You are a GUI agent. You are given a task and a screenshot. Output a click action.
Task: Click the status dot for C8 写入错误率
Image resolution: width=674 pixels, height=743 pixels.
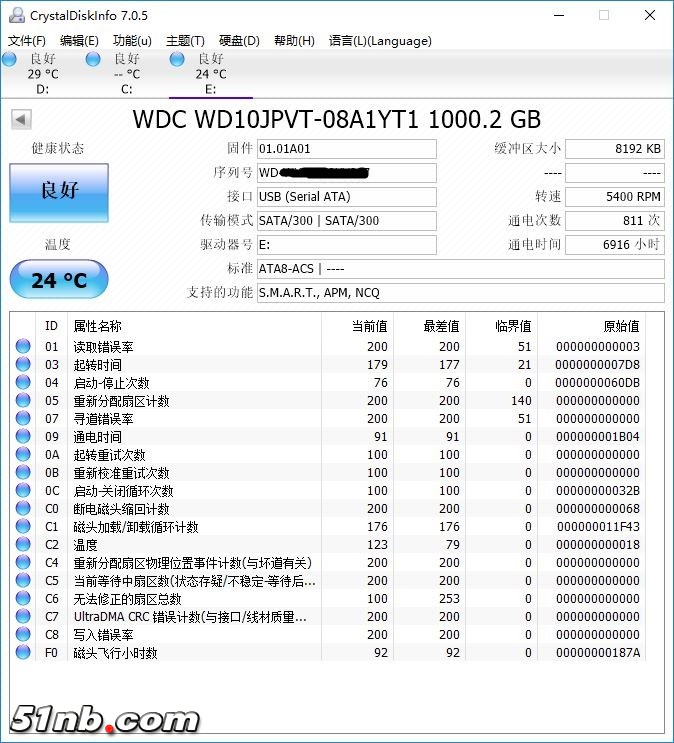(x=23, y=634)
